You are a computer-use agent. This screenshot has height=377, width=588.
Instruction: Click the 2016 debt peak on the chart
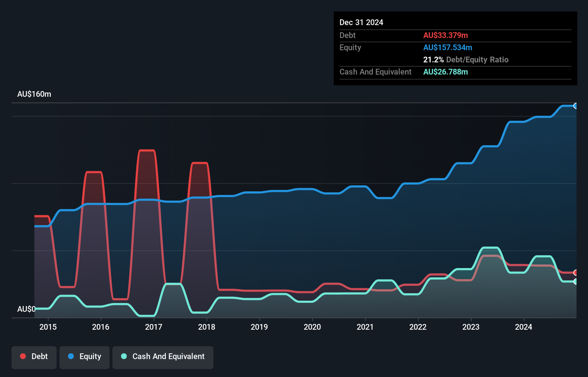coord(94,172)
